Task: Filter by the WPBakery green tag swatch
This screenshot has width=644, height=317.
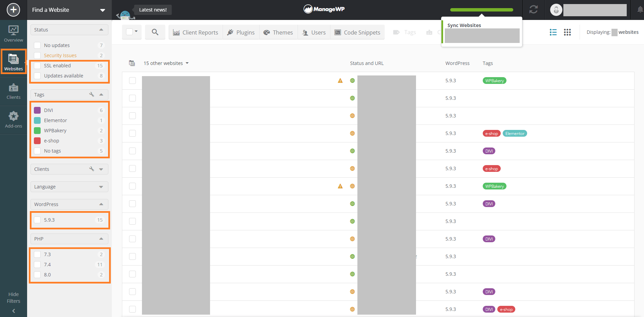Action: [37, 131]
